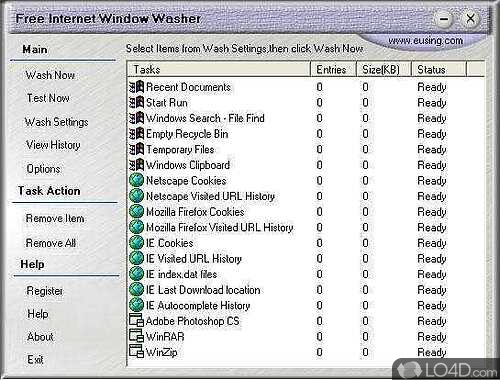Click the globe icon beside Mozilla Firefox Cookies
Image resolution: width=500 pixels, height=380 pixels.
coord(136,212)
